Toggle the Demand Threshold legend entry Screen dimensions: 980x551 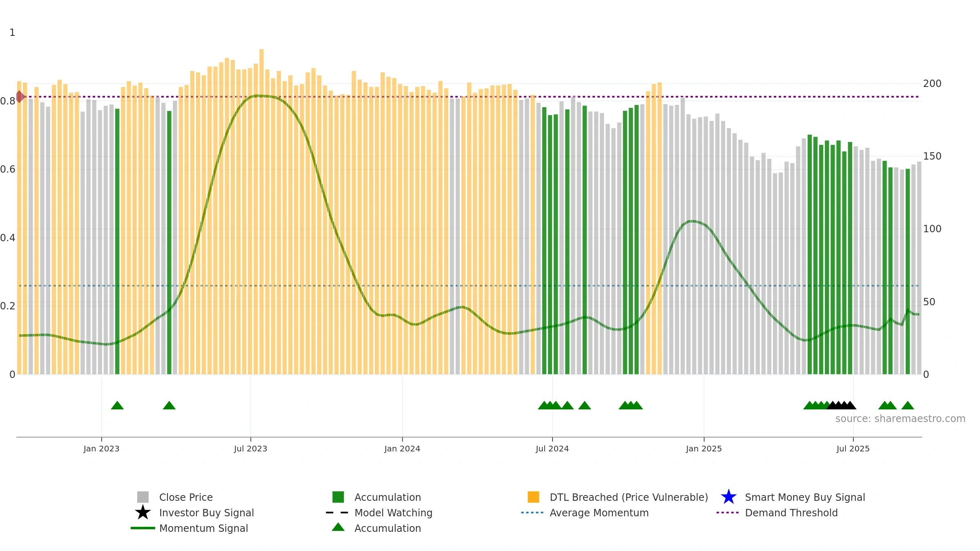point(791,513)
